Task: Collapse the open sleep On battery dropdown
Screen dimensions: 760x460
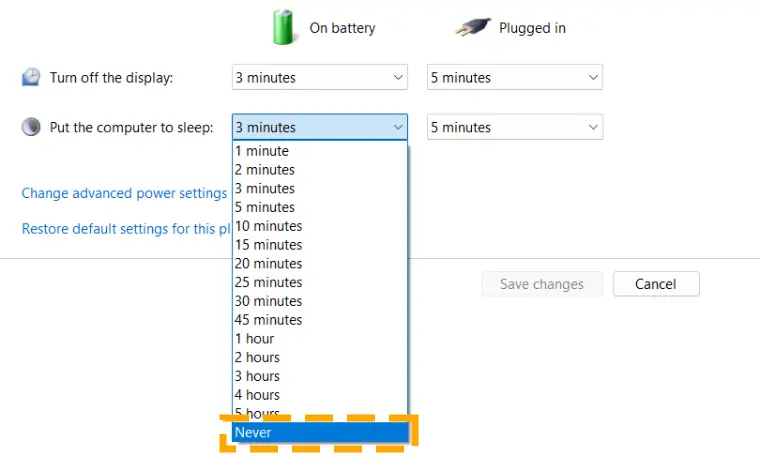Action: (x=320, y=127)
